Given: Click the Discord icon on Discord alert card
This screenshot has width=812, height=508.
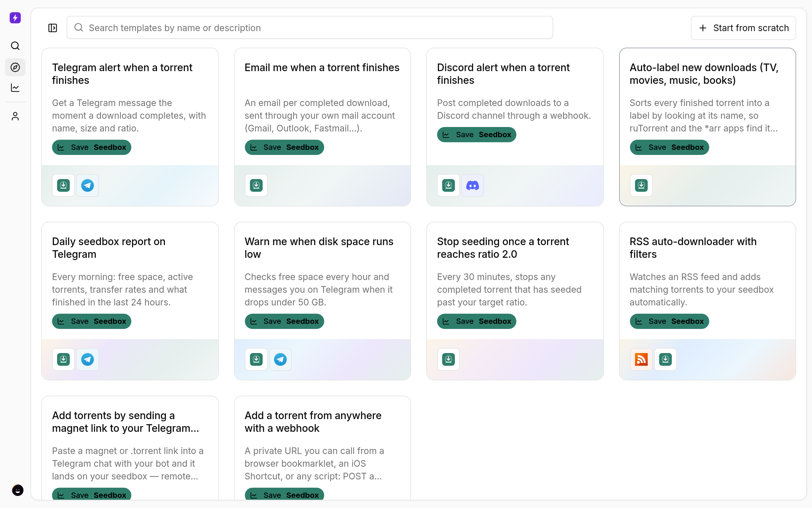Looking at the screenshot, I should pyautogui.click(x=472, y=185).
